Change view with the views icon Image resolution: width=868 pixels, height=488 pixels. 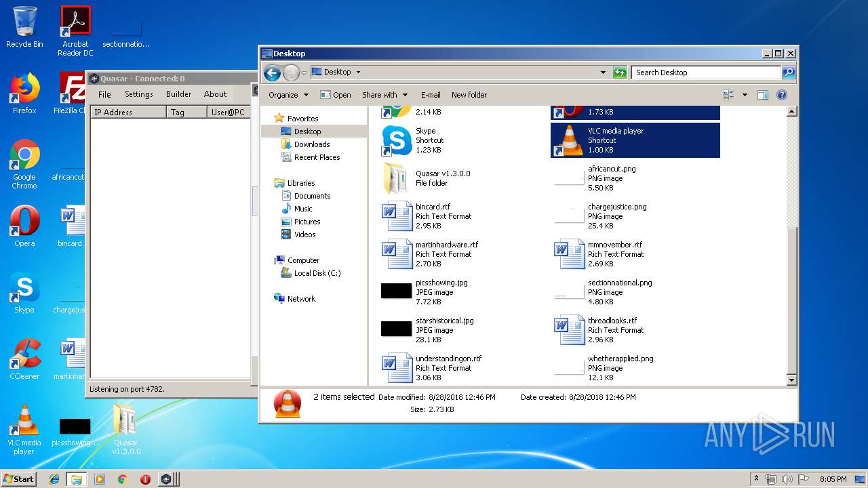729,95
